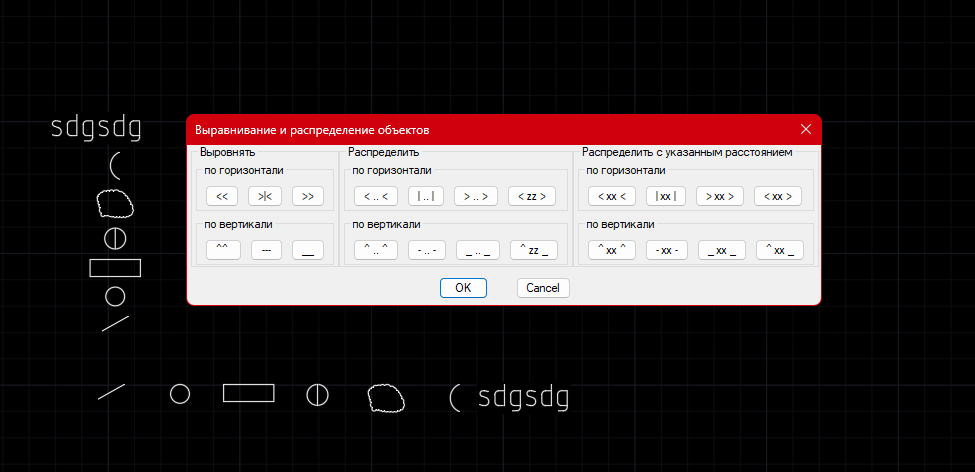The width and height of the screenshot is (975, 472).
Task: Align objects to top with '^^' button
Action: pyautogui.click(x=222, y=250)
